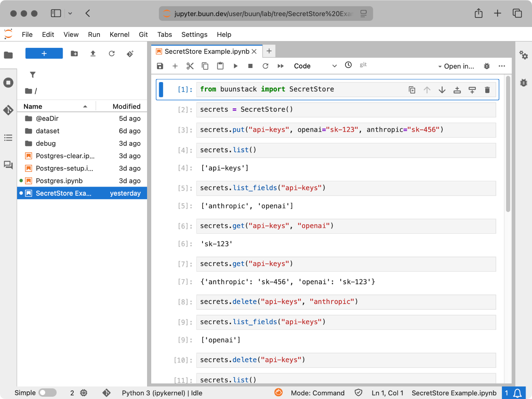Open the dataset folder

click(82, 131)
